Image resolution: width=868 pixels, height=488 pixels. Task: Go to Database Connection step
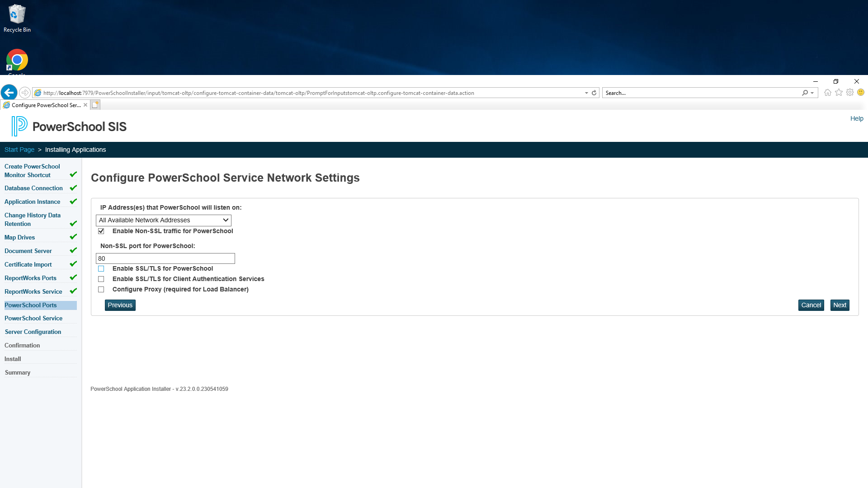33,188
